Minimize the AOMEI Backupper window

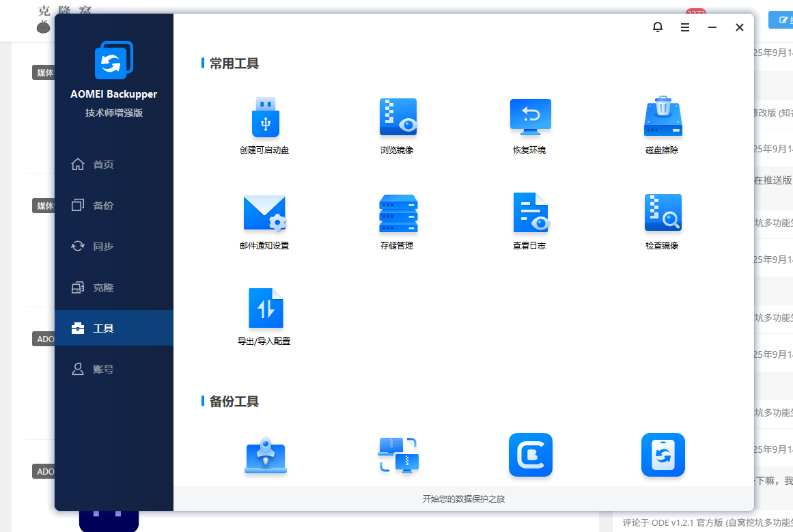click(712, 27)
